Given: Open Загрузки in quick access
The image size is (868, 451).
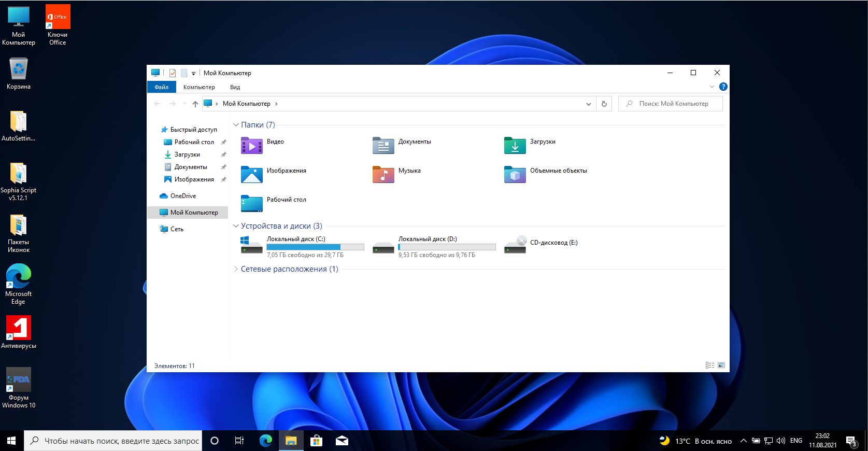Looking at the screenshot, I should 187,154.
